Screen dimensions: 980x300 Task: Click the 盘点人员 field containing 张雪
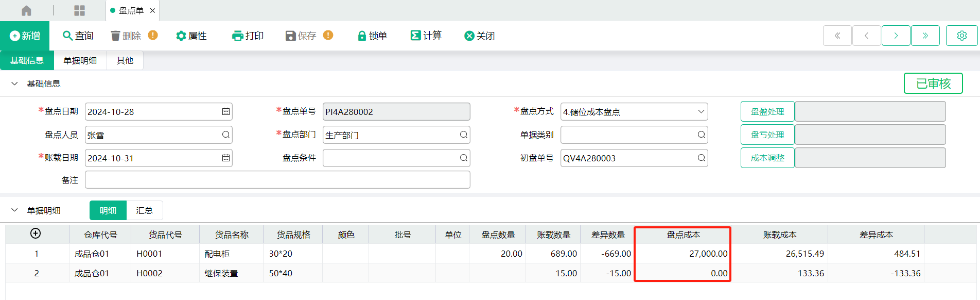(x=159, y=135)
